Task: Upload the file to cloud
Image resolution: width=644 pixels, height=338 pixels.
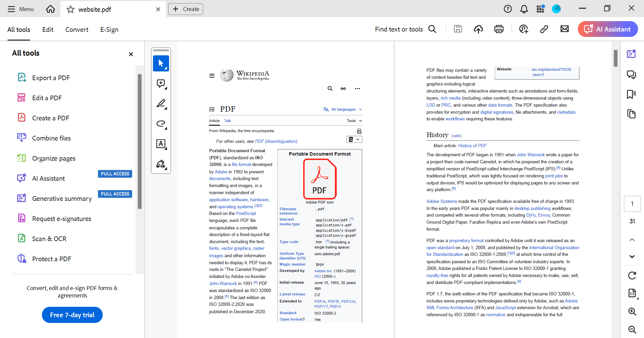Action: point(478,29)
